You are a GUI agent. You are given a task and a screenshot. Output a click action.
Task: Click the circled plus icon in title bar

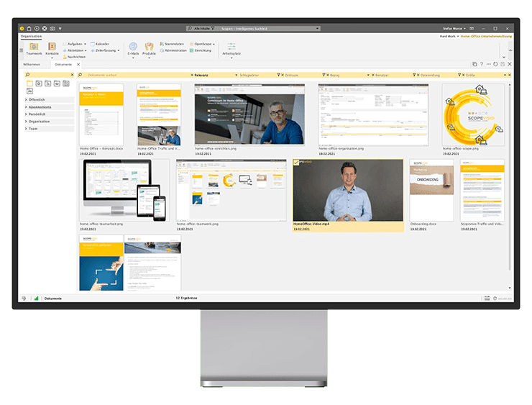(x=37, y=29)
